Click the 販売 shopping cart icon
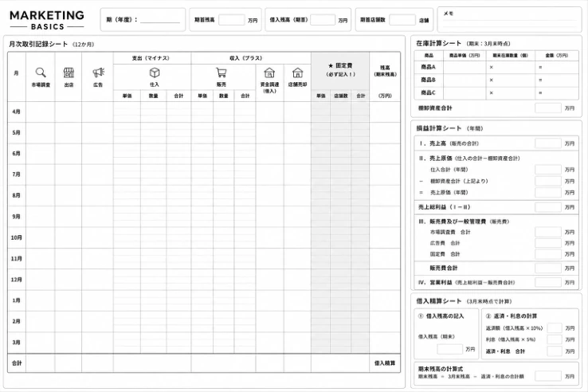The width and height of the screenshot is (588, 392). coord(221,73)
